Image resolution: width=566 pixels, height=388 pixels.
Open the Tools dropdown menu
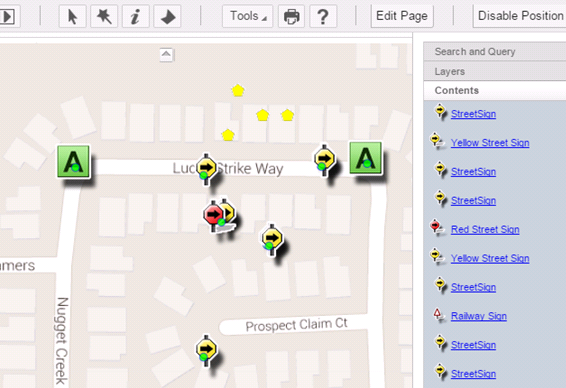(248, 16)
